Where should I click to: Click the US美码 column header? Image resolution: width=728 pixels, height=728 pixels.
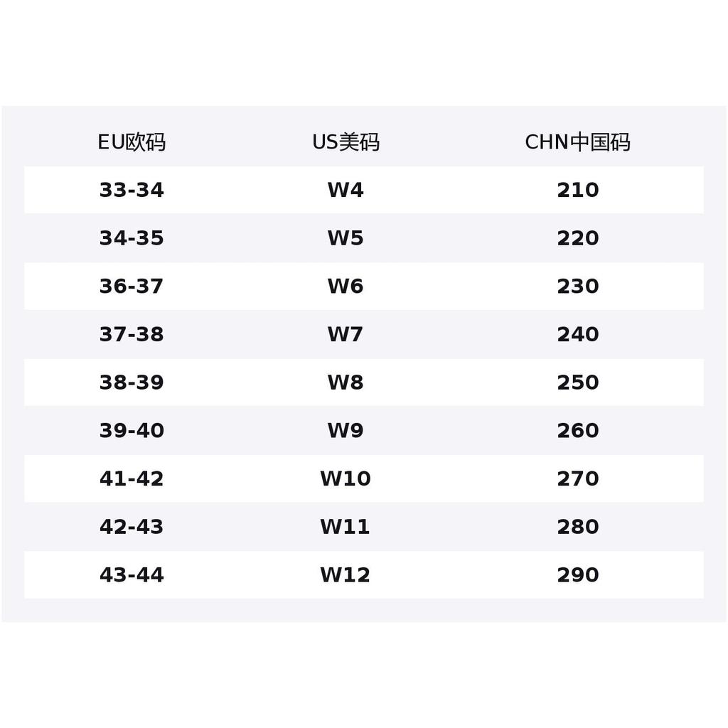[x=346, y=142]
